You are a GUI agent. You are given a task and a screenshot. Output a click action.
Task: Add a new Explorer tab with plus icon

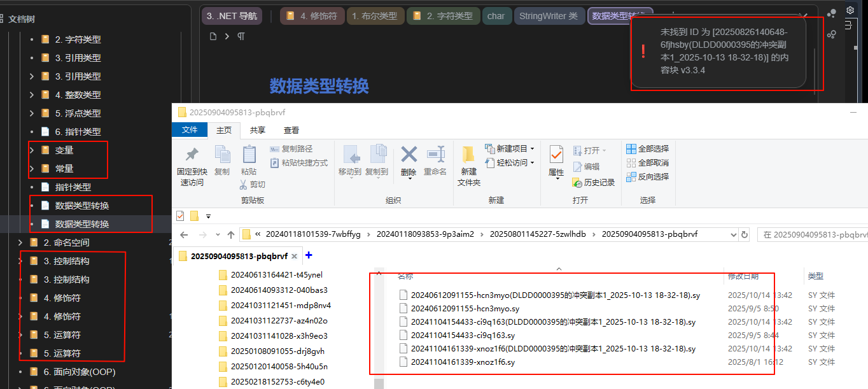[x=309, y=256]
